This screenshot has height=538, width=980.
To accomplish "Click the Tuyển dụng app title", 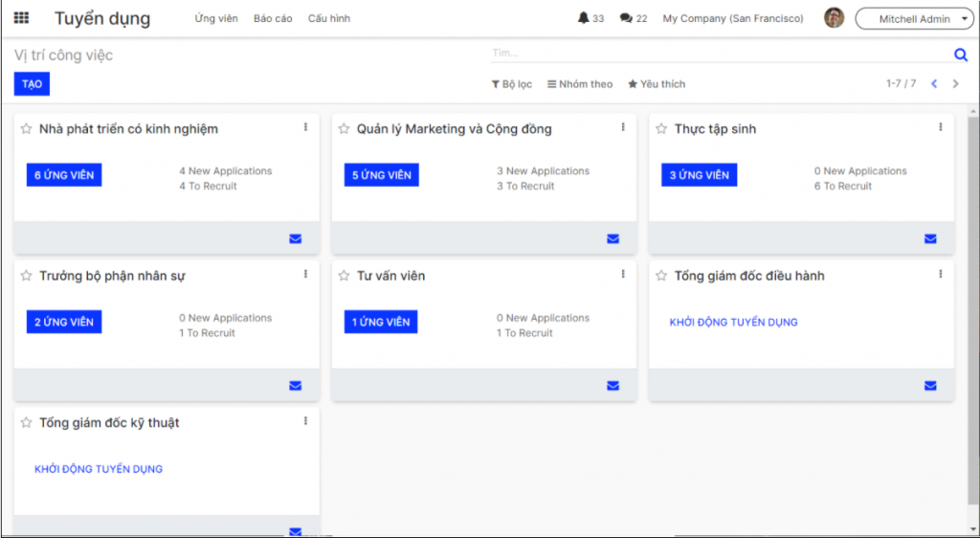I will (102, 19).
